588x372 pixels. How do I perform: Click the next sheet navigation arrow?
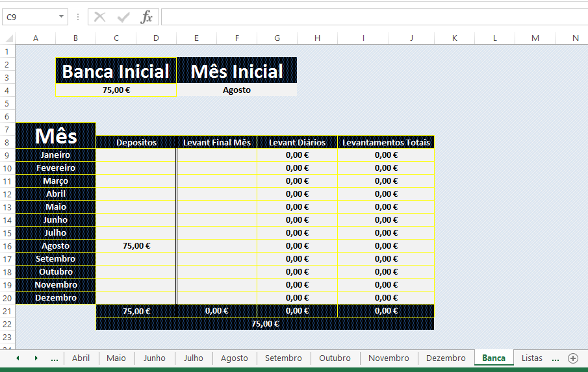click(x=36, y=358)
